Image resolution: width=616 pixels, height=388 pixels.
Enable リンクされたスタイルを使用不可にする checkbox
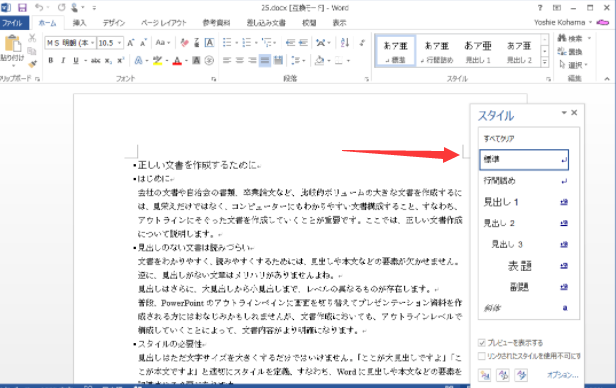482,356
